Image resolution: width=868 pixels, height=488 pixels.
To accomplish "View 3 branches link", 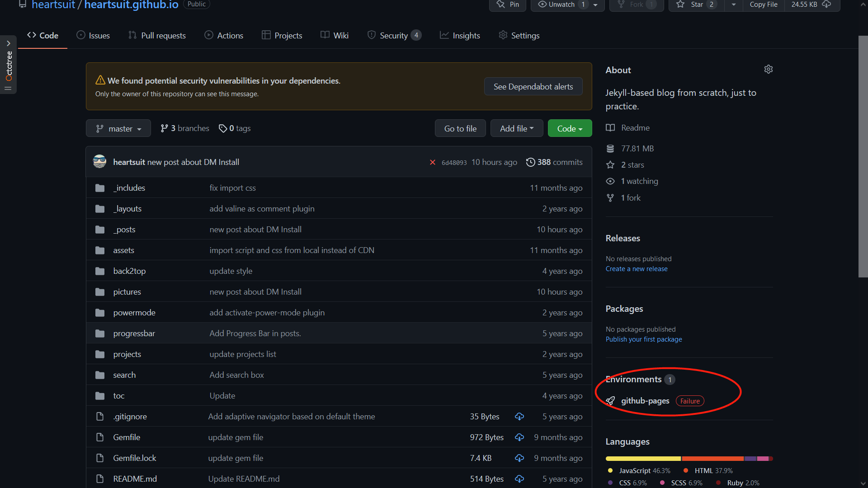I will (185, 128).
